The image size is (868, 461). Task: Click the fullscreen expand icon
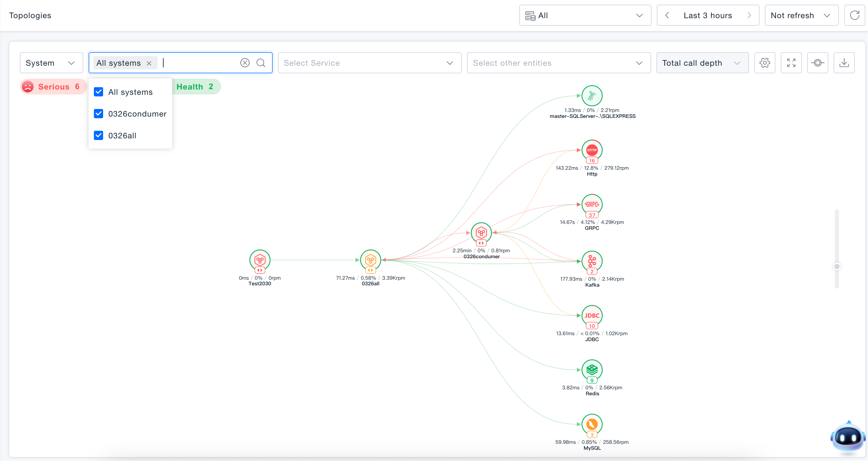point(791,63)
